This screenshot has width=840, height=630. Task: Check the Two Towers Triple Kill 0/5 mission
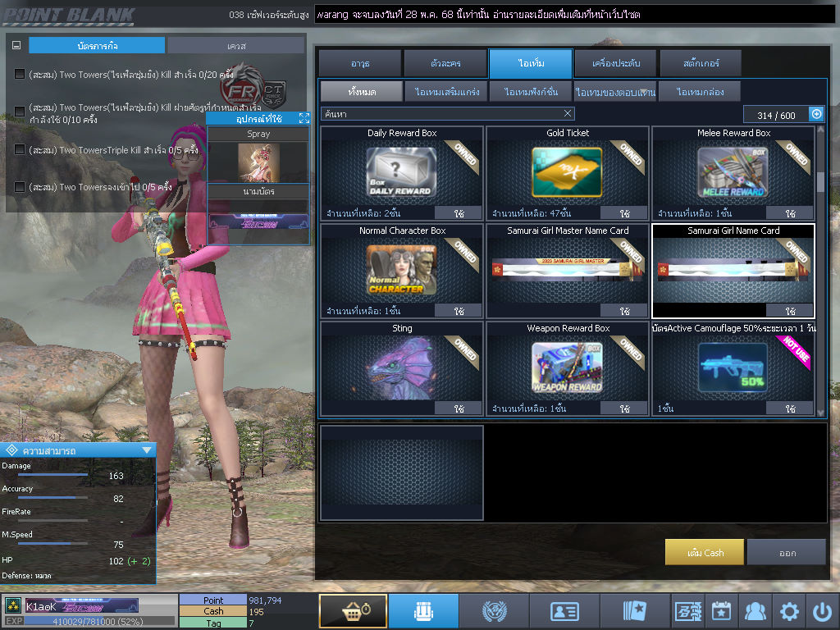(x=20, y=149)
